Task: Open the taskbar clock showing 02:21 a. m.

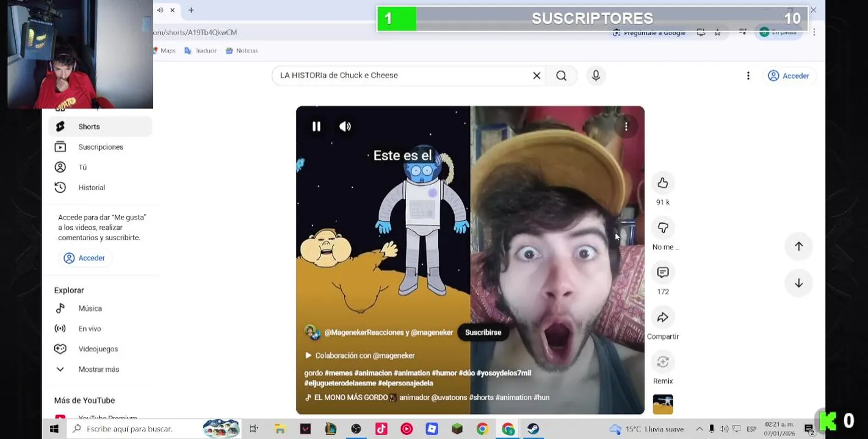Action: coord(779,429)
